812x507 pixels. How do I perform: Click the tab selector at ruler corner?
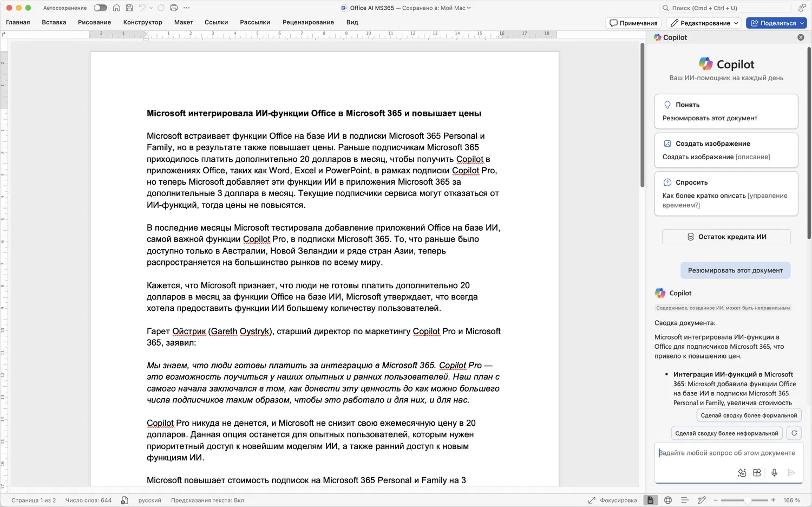pos(4,34)
